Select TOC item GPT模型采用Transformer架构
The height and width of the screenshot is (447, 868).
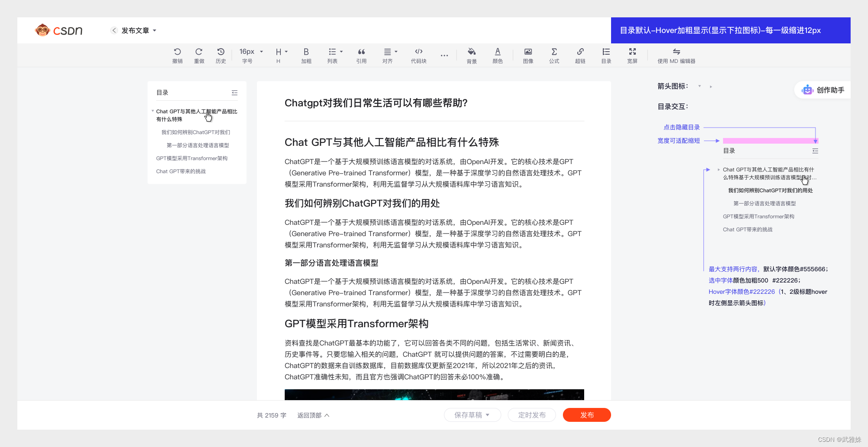tap(192, 158)
